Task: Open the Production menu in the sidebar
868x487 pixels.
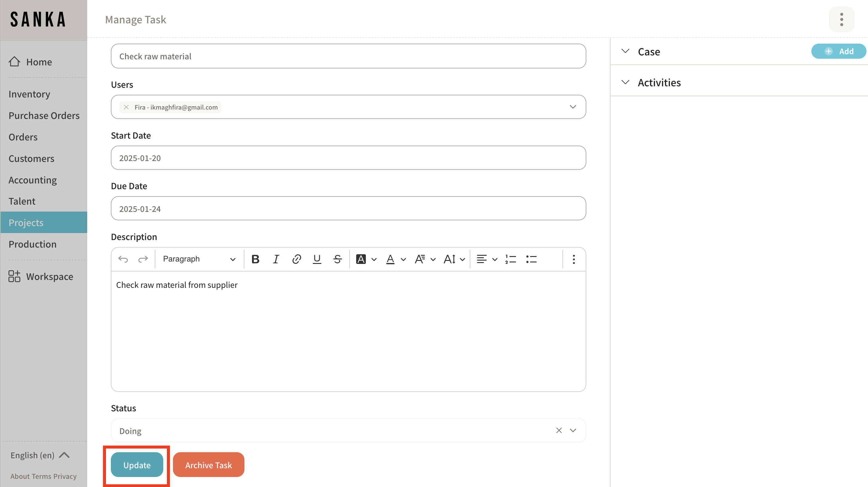Action: pyautogui.click(x=32, y=244)
